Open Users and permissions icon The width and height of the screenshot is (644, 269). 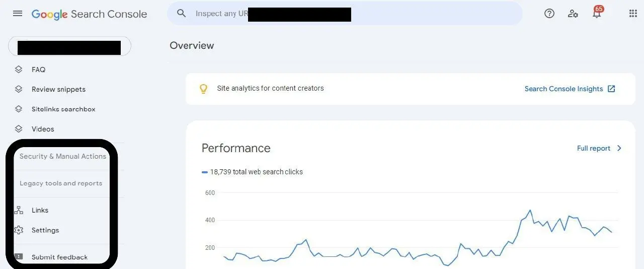pyautogui.click(x=573, y=14)
